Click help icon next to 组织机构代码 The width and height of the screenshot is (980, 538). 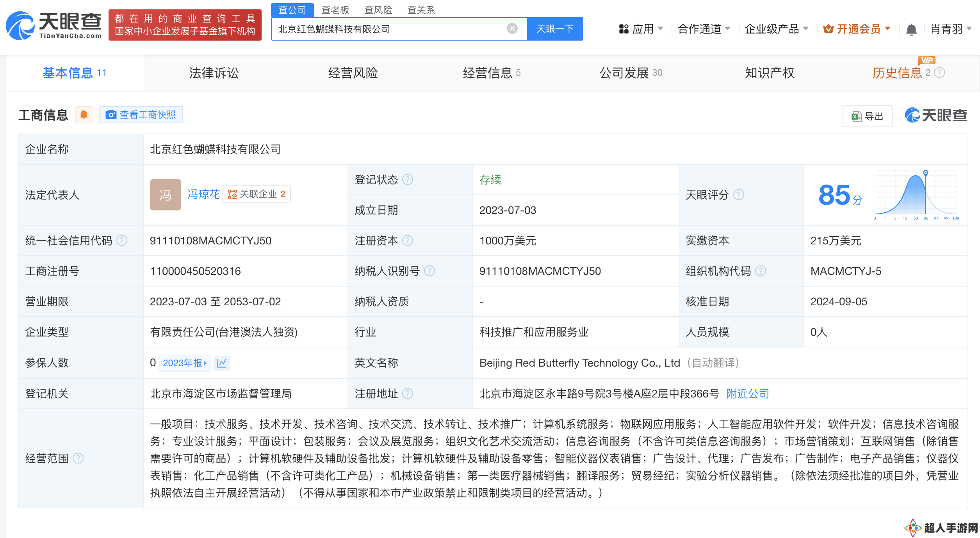[x=760, y=271]
